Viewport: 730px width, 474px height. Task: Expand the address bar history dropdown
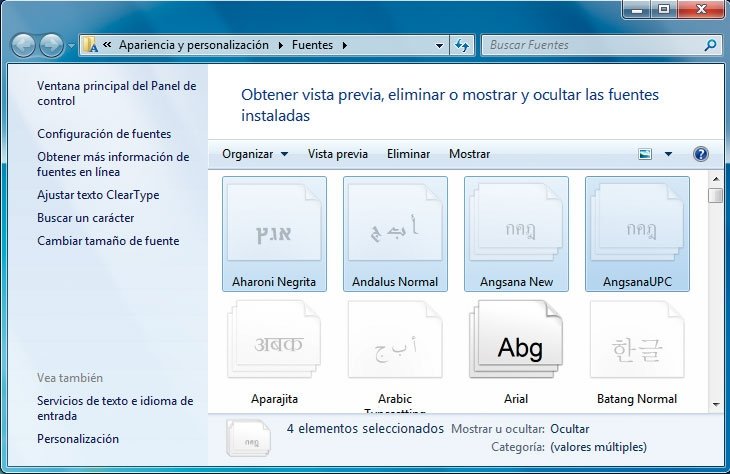439,46
